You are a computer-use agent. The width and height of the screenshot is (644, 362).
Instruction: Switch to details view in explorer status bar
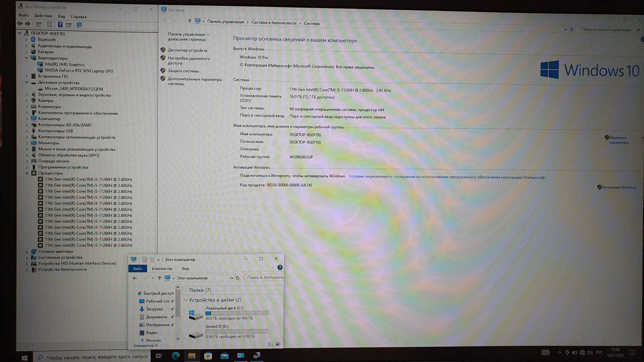(x=270, y=344)
